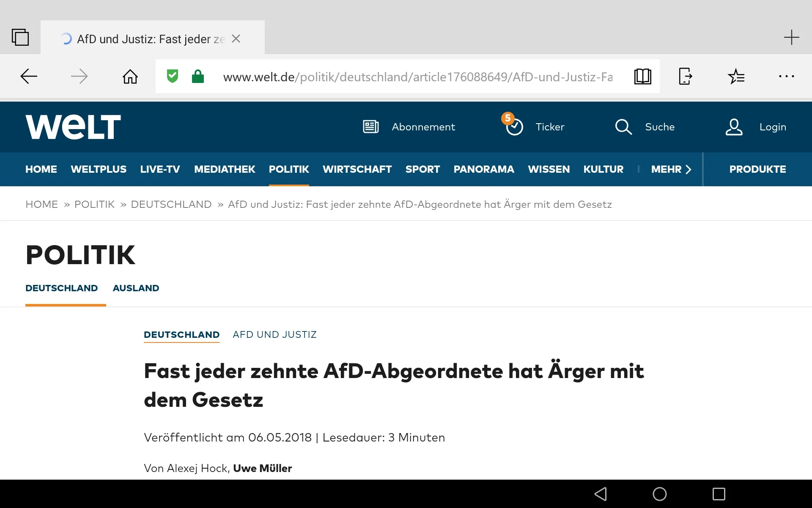Viewport: 812px width, 508px height.
Task: Open the three-dot browser menu
Action: coord(786,77)
